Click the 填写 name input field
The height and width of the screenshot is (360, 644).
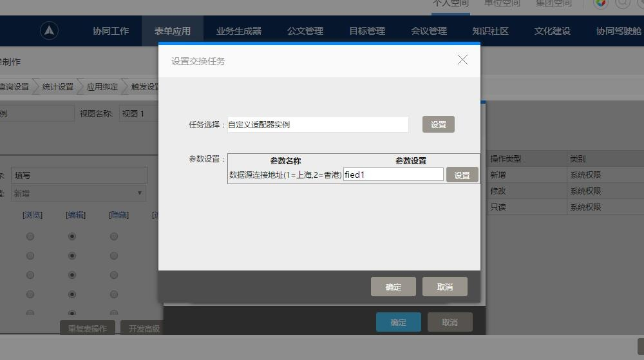point(79,175)
